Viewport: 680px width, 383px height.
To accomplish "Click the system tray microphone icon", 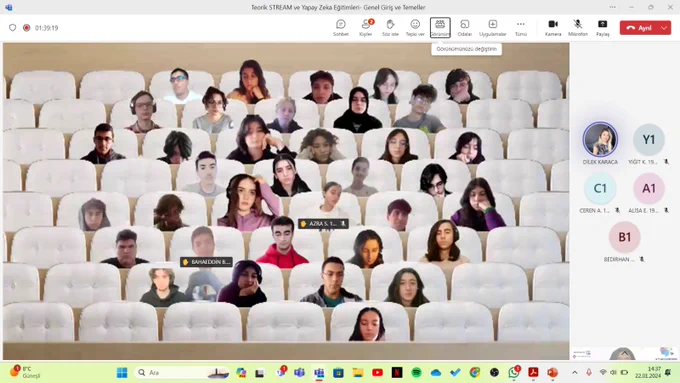I will [x=589, y=373].
